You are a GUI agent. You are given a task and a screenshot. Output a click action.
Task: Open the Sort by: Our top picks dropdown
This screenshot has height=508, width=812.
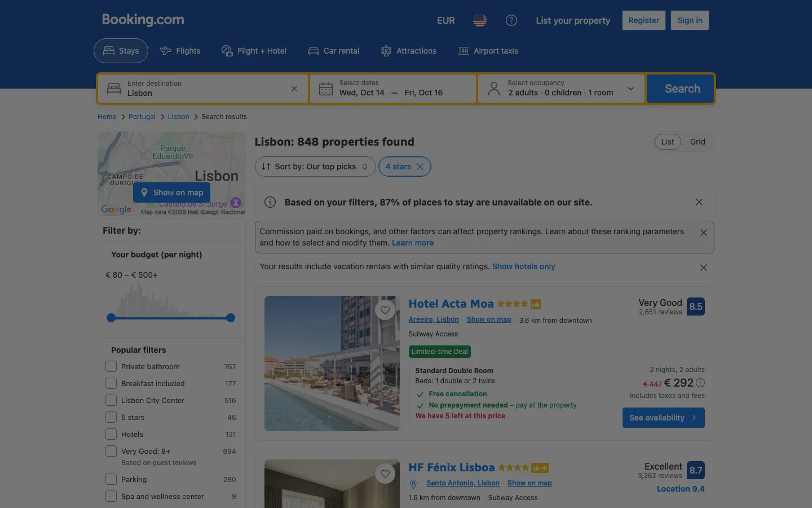click(315, 167)
